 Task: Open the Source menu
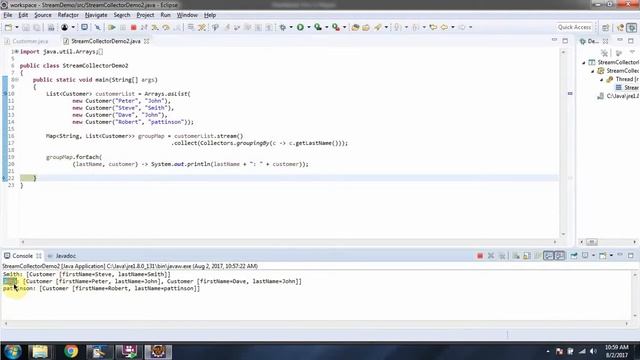(43, 15)
